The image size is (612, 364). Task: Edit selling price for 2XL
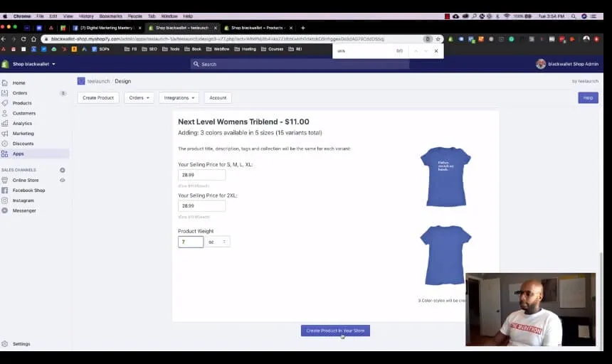click(x=201, y=205)
